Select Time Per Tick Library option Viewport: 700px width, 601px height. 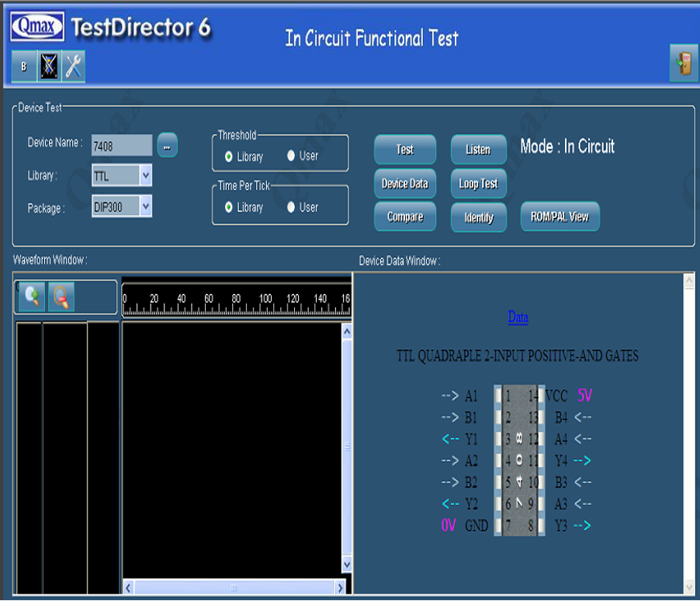pos(229,207)
